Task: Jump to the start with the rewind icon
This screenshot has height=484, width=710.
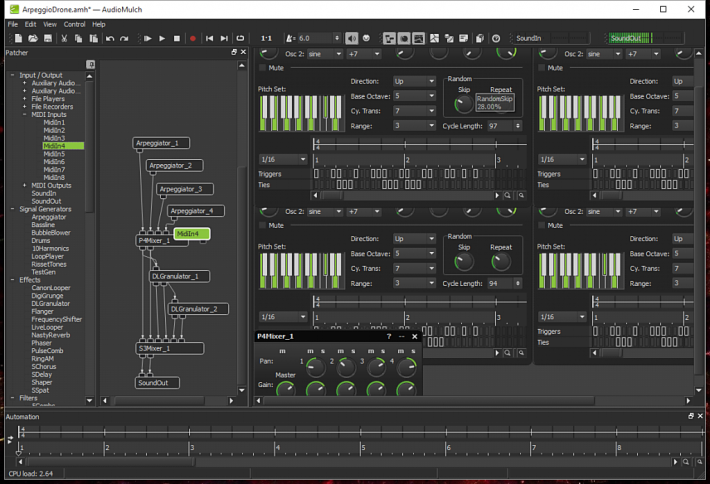Action: pos(209,38)
